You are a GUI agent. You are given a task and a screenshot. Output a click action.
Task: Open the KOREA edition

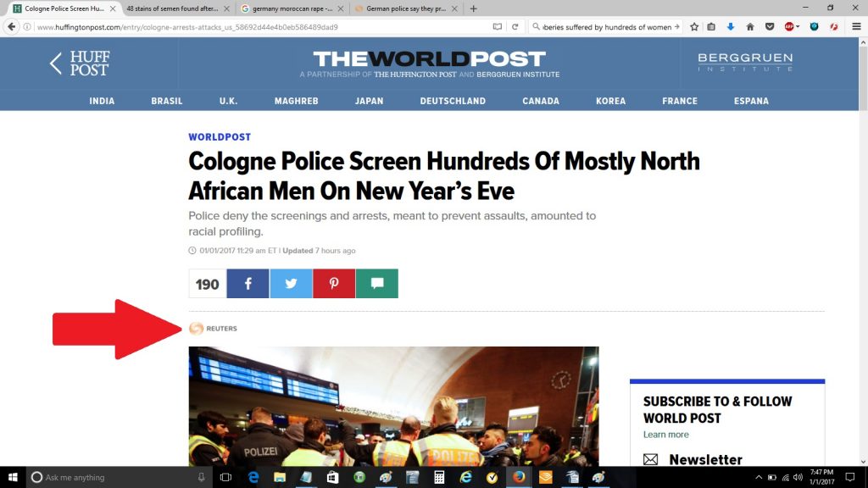coord(610,101)
